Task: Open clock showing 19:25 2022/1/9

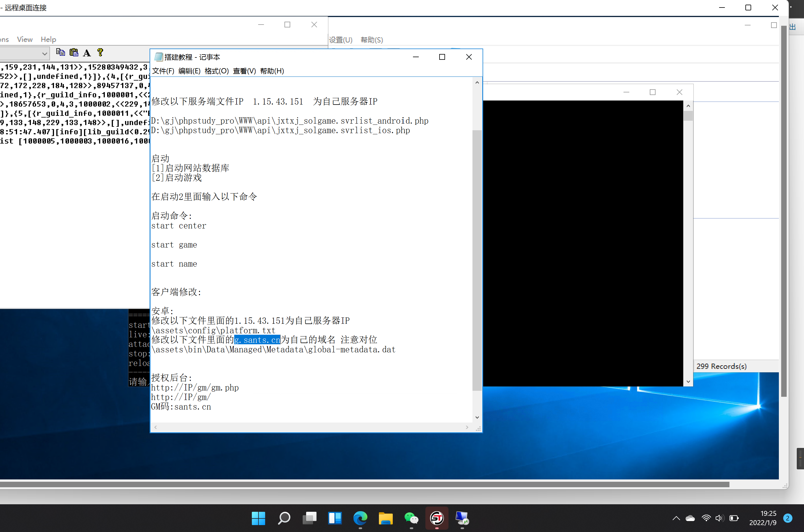Action: click(x=763, y=518)
